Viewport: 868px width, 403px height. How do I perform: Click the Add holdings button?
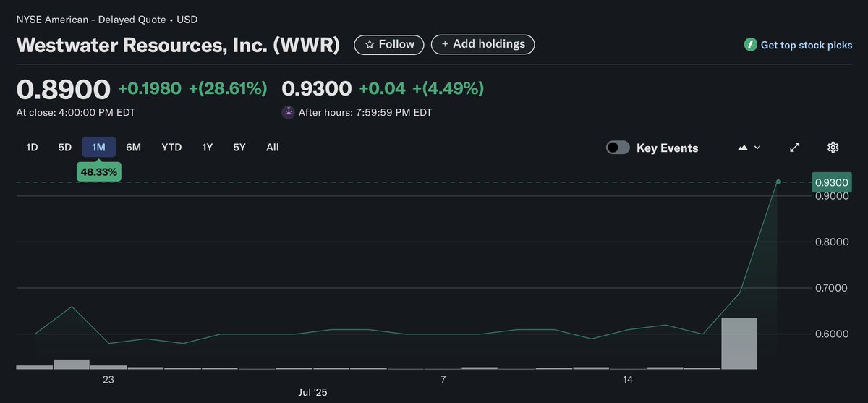point(483,44)
